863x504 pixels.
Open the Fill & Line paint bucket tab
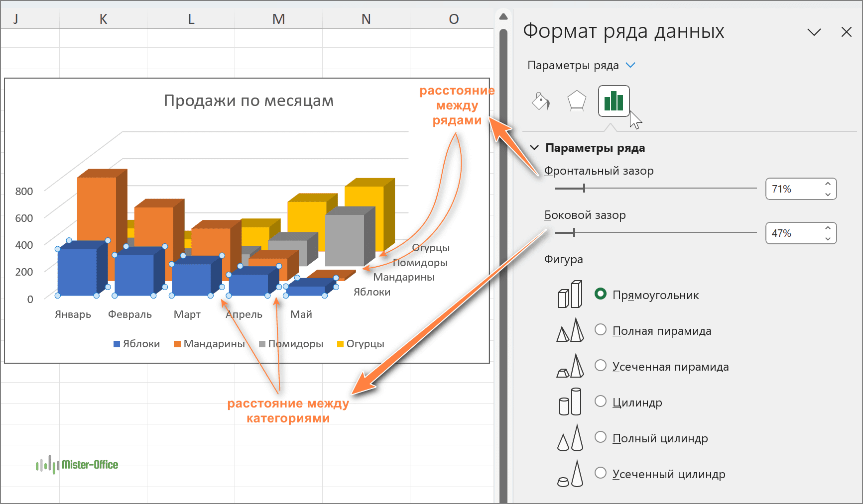pyautogui.click(x=540, y=101)
